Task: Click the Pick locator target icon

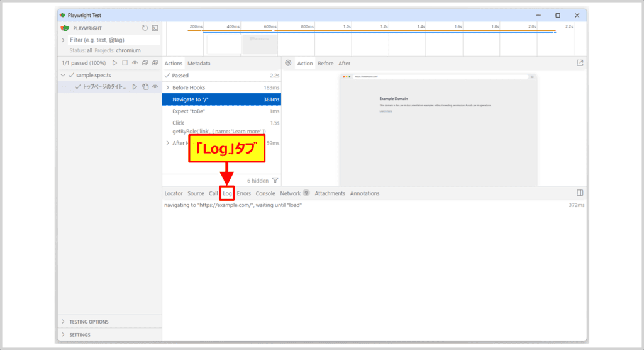Action: coord(288,63)
